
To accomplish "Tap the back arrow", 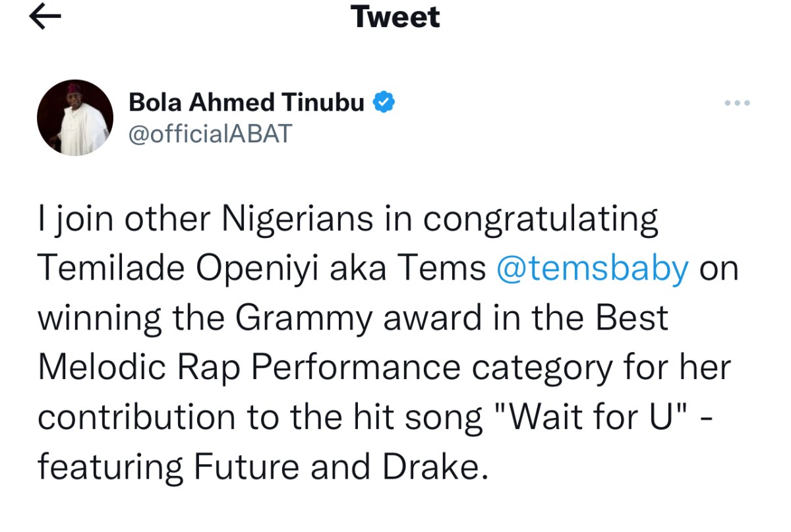I will (45, 18).
